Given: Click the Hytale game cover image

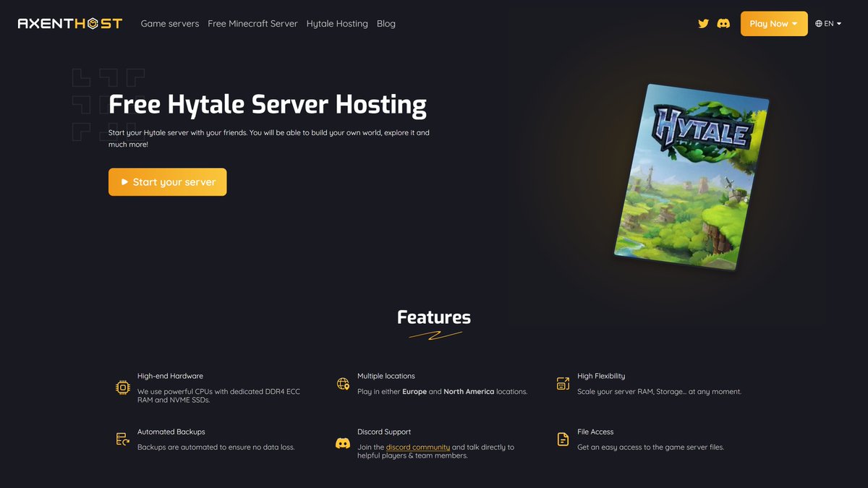Looking at the screenshot, I should coord(691,177).
